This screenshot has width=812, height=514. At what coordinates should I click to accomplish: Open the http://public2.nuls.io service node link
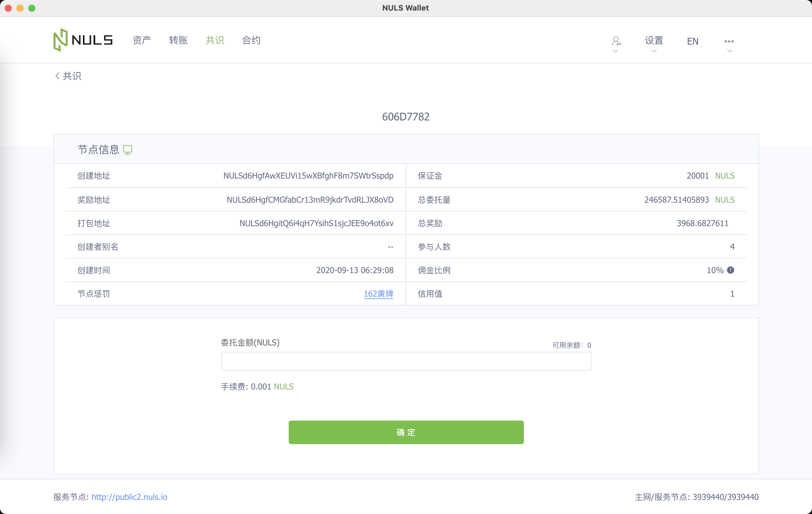tap(129, 497)
